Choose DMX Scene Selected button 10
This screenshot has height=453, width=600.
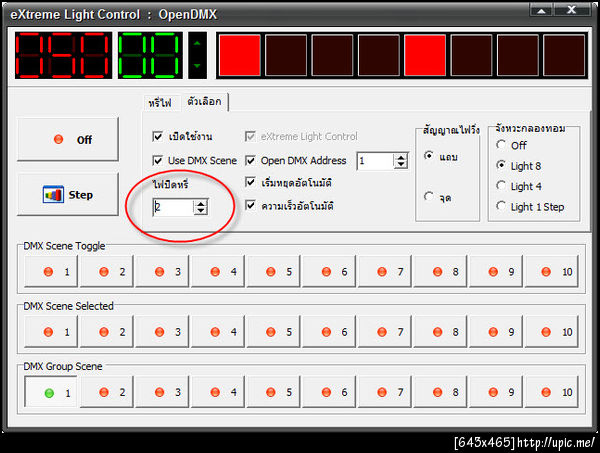pyautogui.click(x=552, y=332)
